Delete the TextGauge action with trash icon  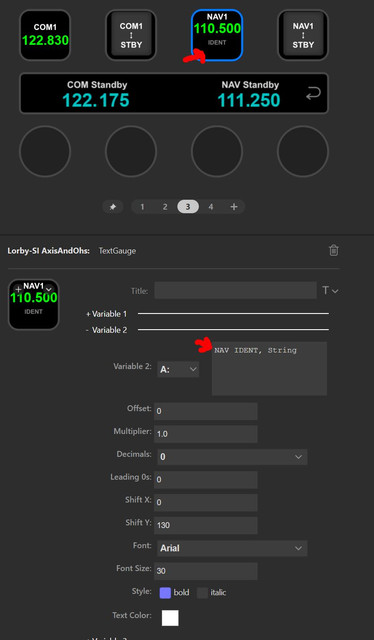click(x=334, y=250)
